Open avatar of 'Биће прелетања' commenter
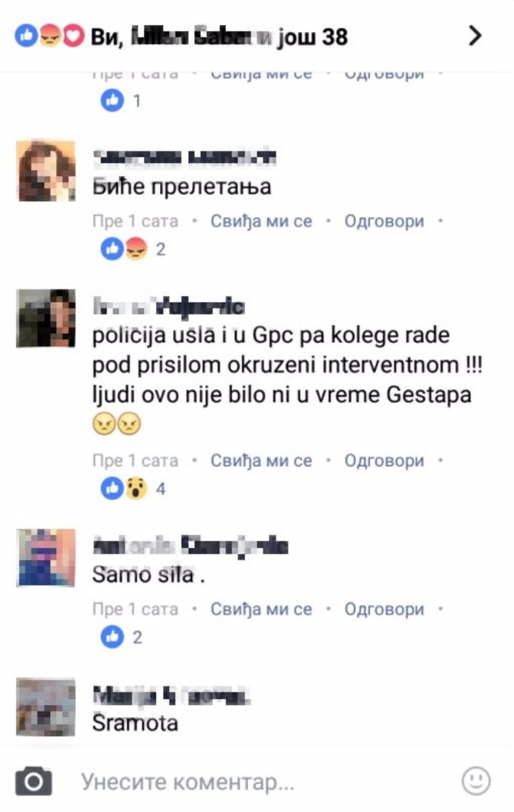This screenshot has height=812, width=514. (x=46, y=170)
